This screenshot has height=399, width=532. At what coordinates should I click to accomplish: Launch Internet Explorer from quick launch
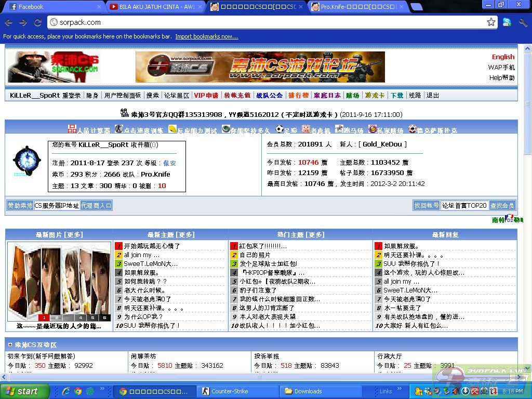tap(66, 391)
